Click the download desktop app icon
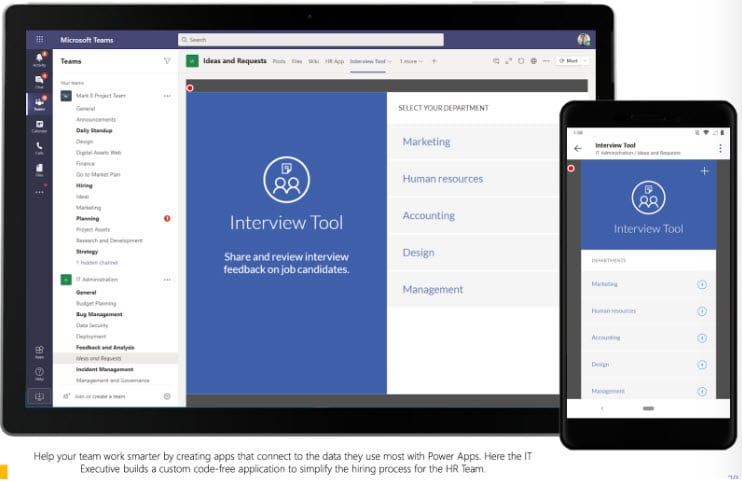This screenshot has height=481, width=742. [x=39, y=397]
